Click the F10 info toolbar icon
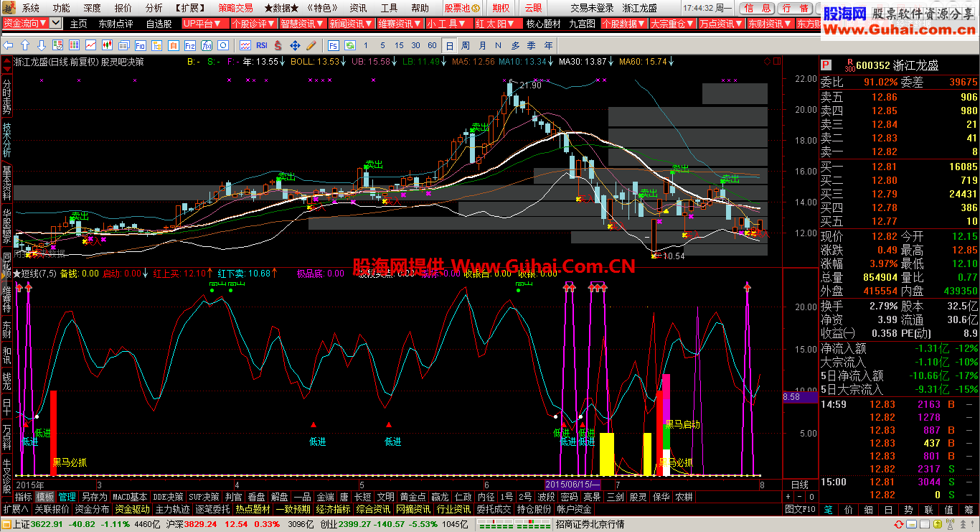The height and width of the screenshot is (532, 980). pos(140,45)
